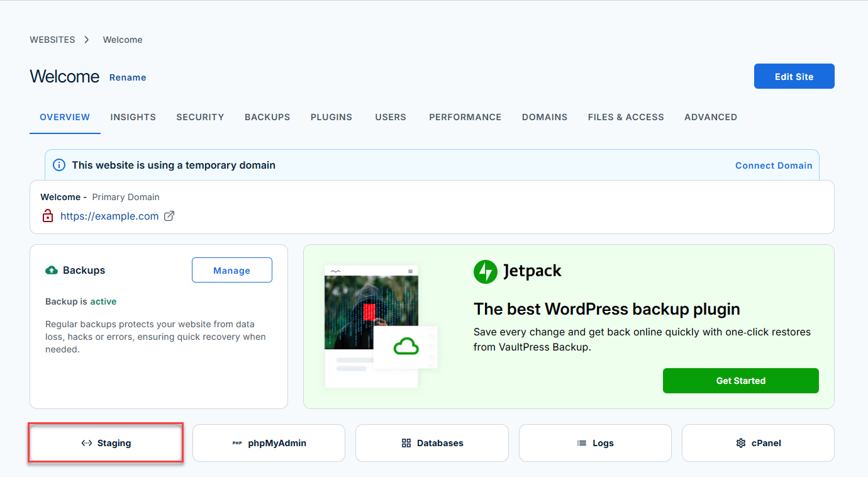Open the Staging button
868x477 pixels.
tap(106, 443)
